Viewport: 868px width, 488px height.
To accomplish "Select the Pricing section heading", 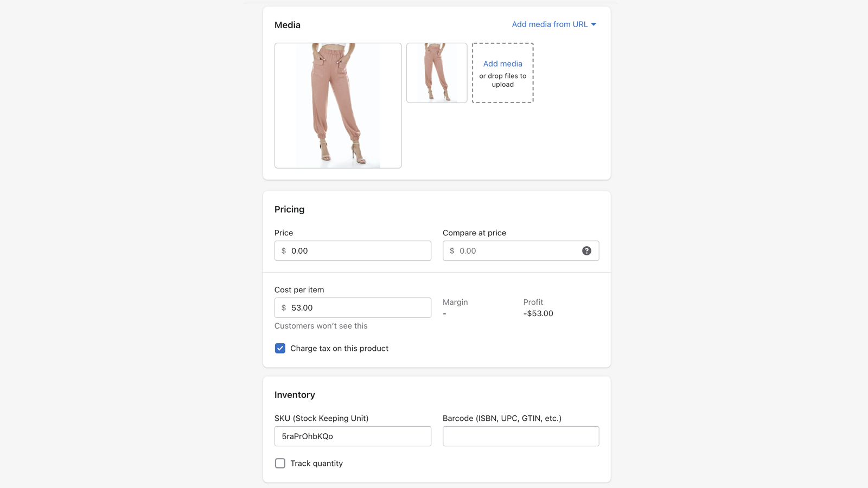I will pos(289,209).
